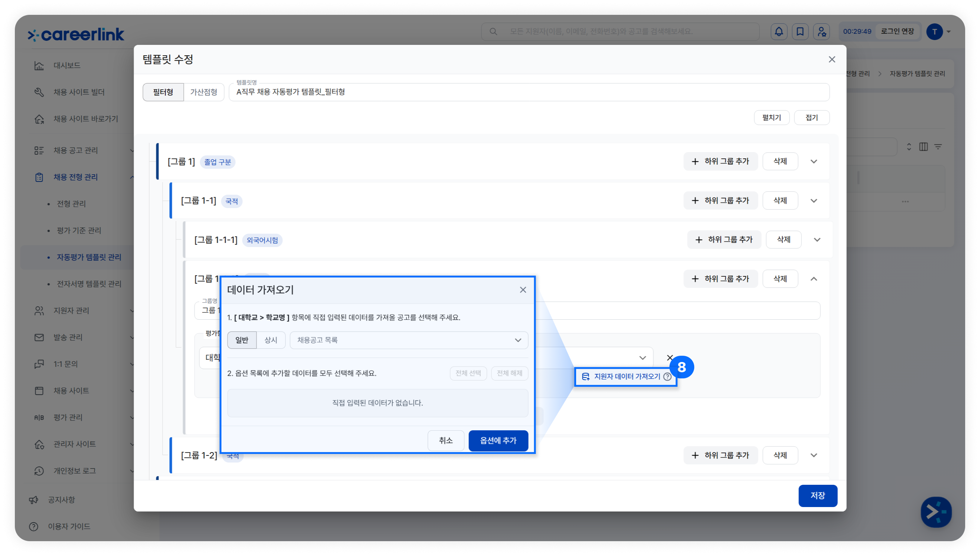The width and height of the screenshot is (980, 556).
Task: Save the template with 저장
Action: pos(818,496)
